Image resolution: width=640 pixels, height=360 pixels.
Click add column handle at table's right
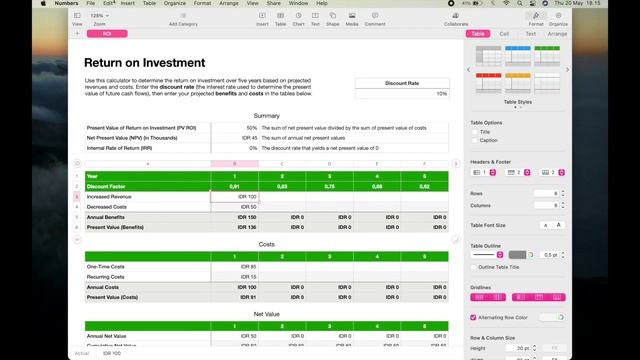click(x=456, y=164)
